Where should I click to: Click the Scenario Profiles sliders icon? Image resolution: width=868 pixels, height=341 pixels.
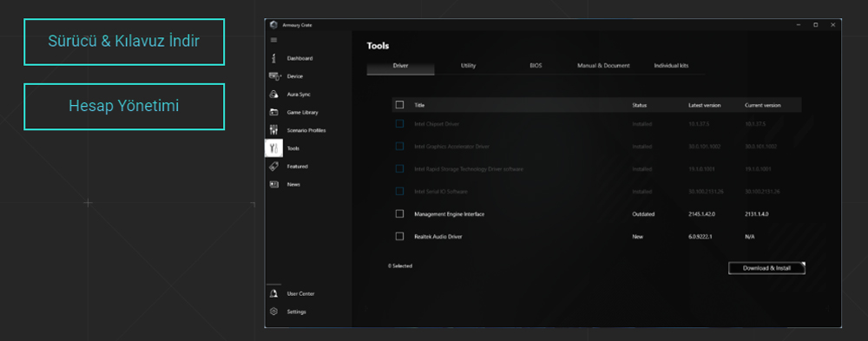point(273,130)
